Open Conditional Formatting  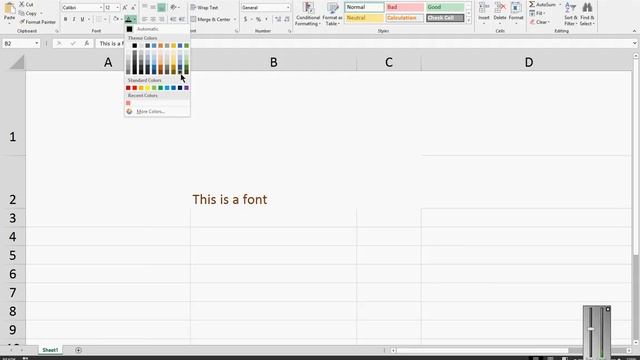pos(308,14)
